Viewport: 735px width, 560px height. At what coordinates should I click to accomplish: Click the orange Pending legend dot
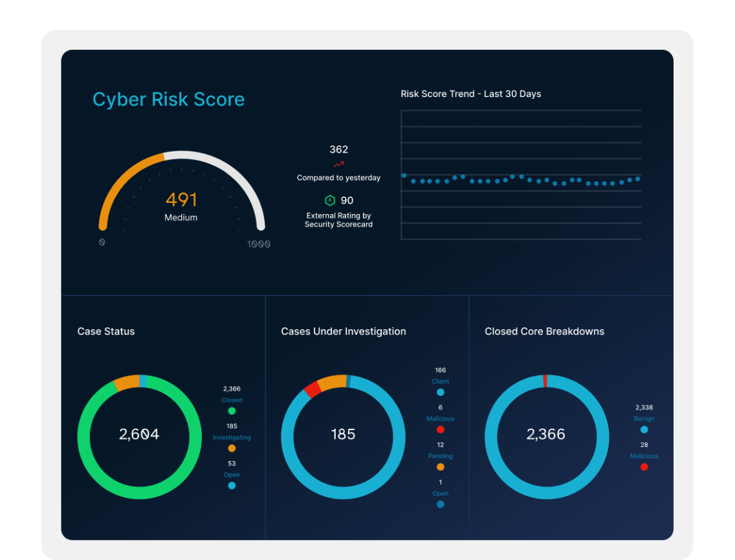pos(441,467)
